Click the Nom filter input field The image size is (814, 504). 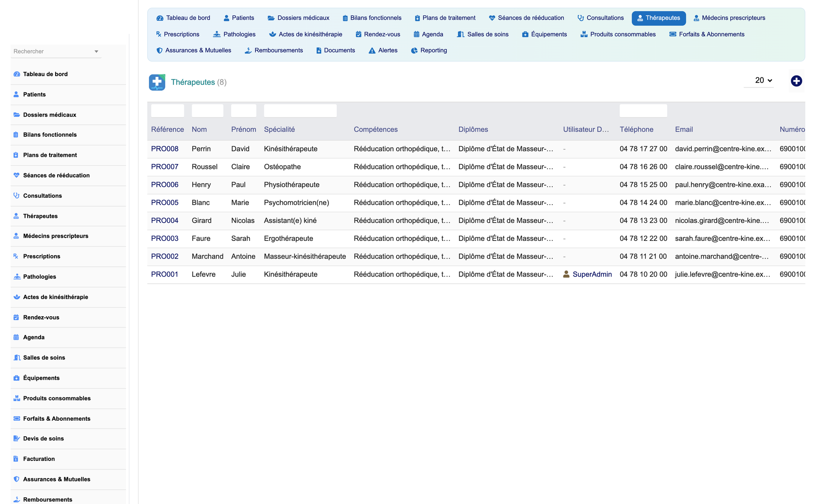(207, 111)
